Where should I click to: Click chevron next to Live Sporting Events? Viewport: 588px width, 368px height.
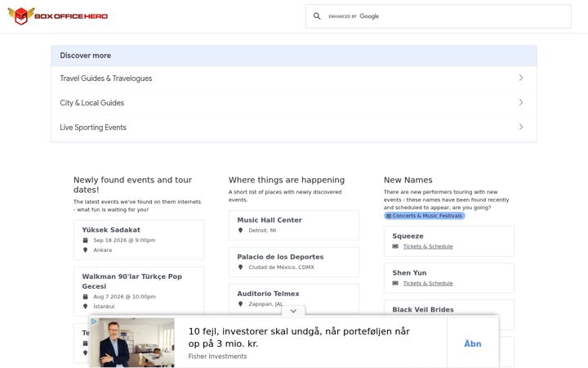[521, 127]
